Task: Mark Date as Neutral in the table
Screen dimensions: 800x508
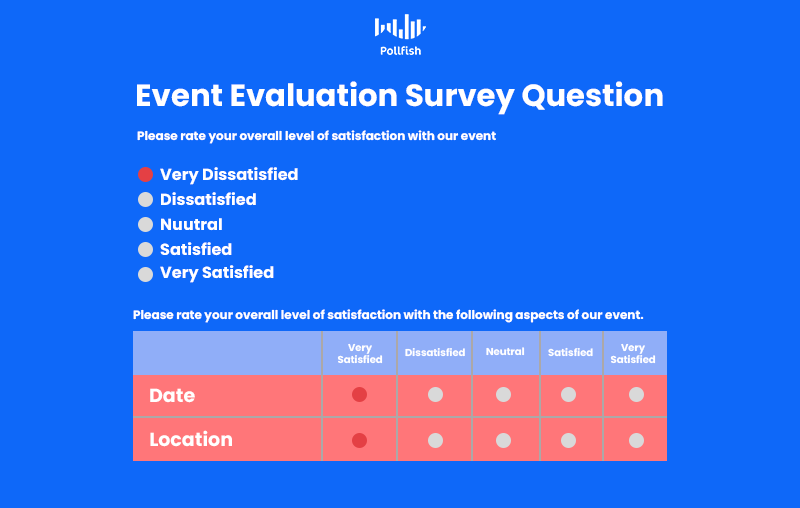Action: click(504, 394)
